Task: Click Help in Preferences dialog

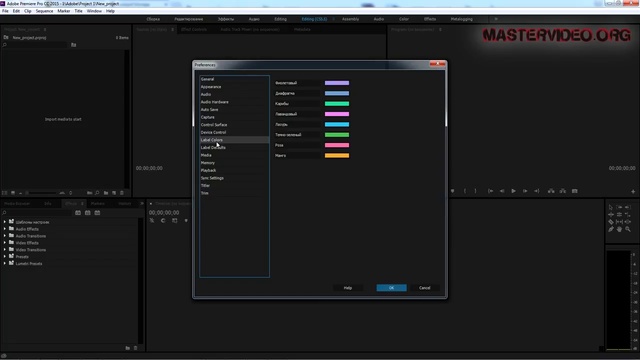Action: tap(348, 288)
